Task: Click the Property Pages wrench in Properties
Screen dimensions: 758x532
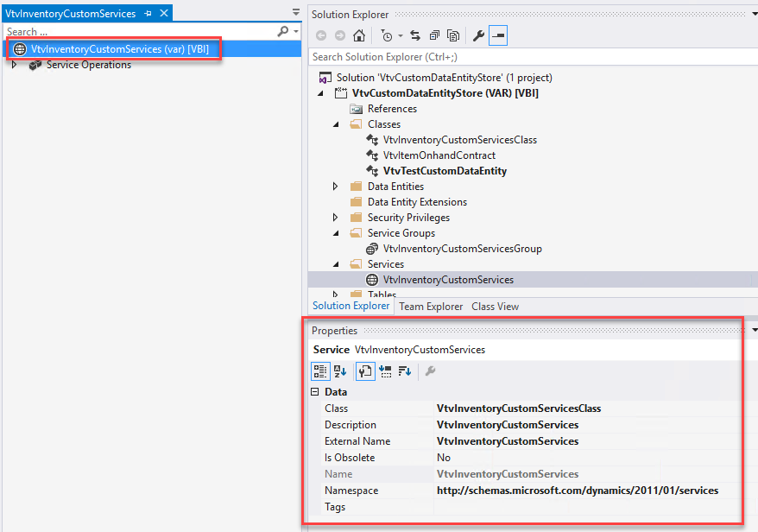Action: coord(430,371)
